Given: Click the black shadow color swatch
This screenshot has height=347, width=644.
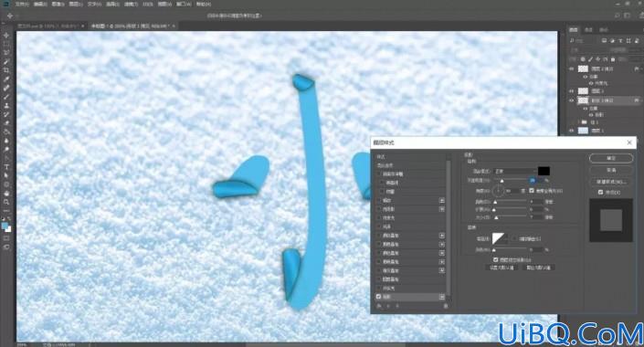Looking at the screenshot, I should coord(544,171).
